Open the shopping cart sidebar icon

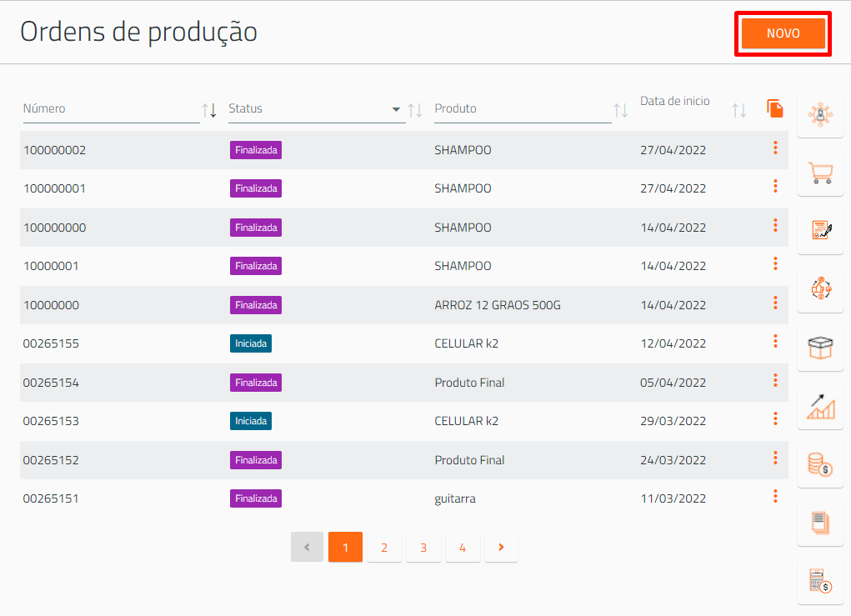pos(820,173)
